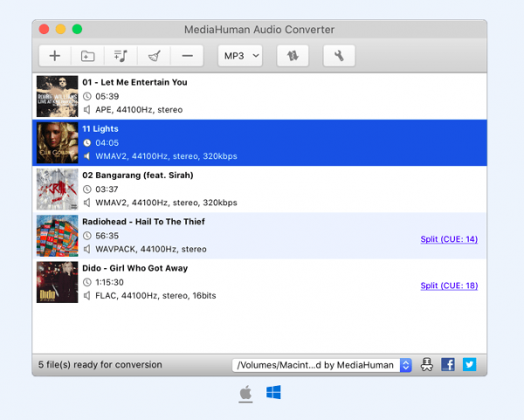Screen dimensions: 524x420
Task: Click the '1:15:30' duration text
Action: coord(109,282)
